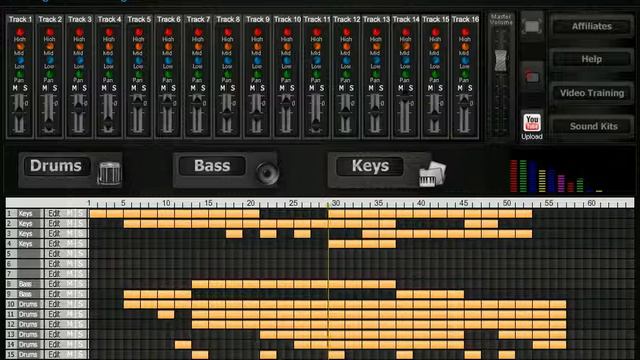Click the blue Low knob on Track 7
The image size is (640, 360).
coord(198,60)
